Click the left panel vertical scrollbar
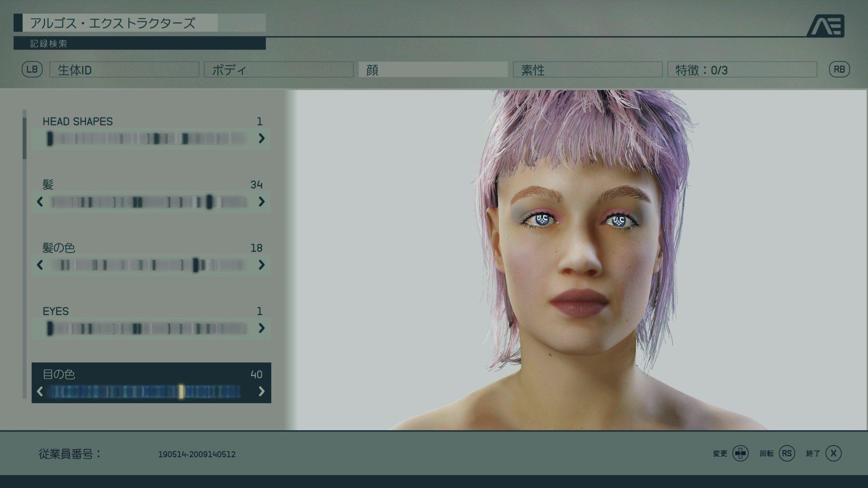The height and width of the screenshot is (488, 868). click(24, 138)
